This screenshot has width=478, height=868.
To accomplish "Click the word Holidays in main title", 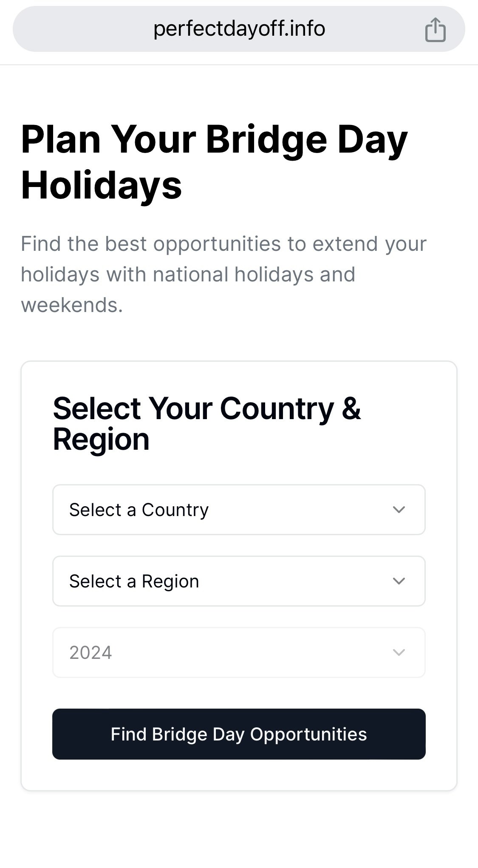I will [x=101, y=185].
